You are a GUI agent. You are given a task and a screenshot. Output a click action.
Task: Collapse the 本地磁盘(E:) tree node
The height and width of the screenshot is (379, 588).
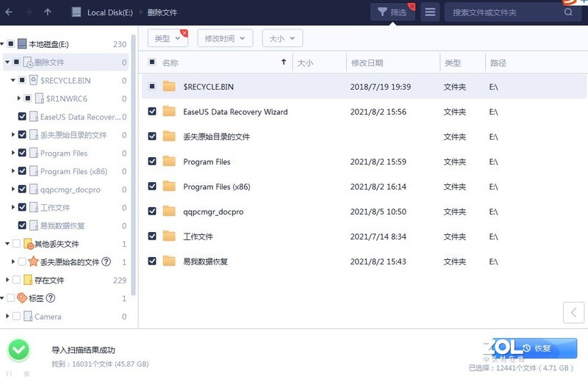pos(2,44)
